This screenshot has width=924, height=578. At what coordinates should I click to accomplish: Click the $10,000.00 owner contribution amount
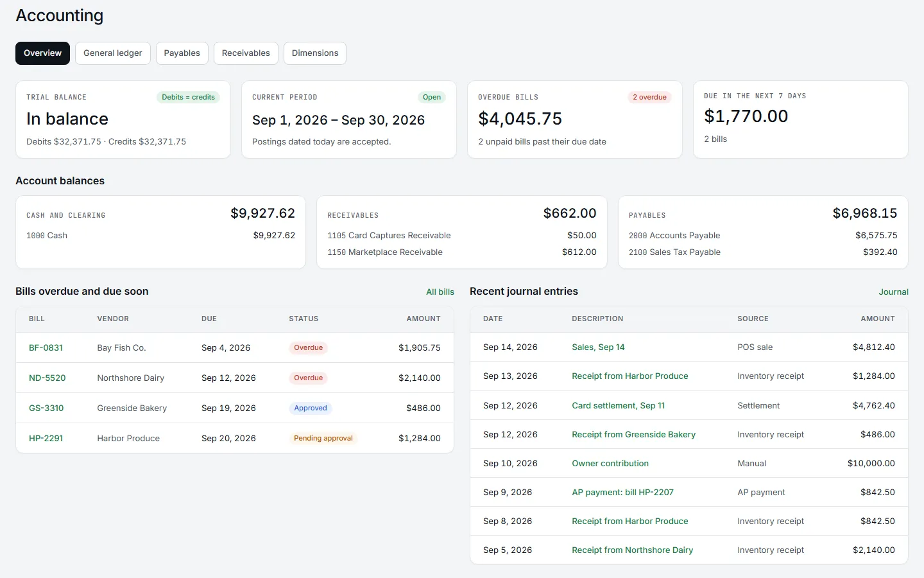[x=871, y=463]
